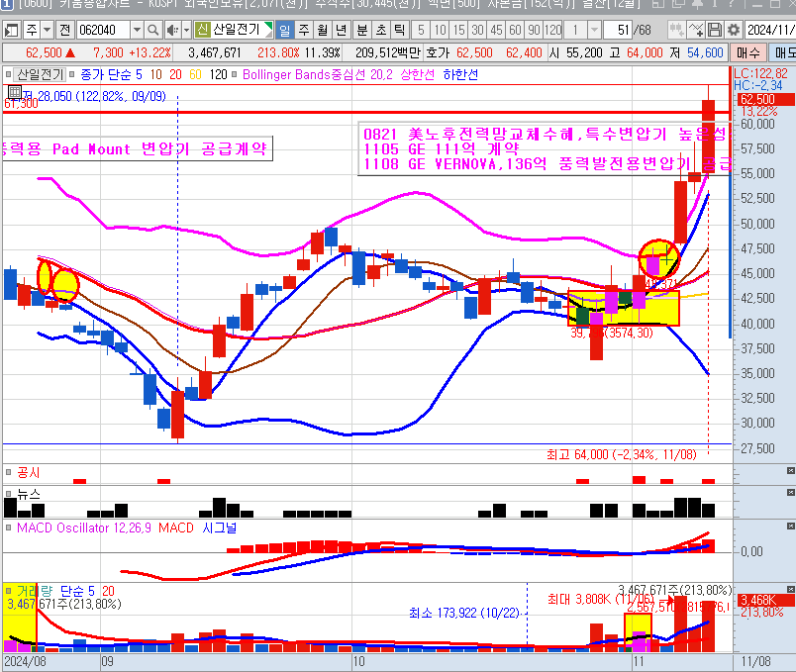796x672 pixels.
Task: Click the 매수 buy button
Action: pos(748,52)
